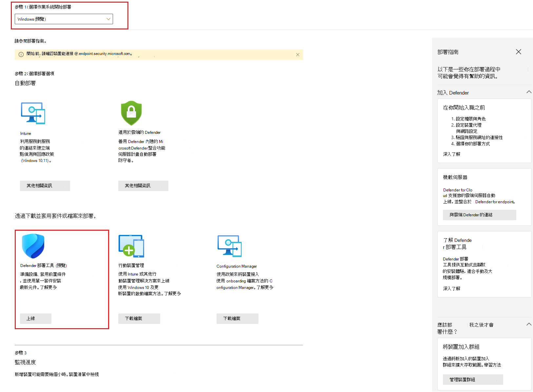This screenshot has width=533, height=392.
Task: Select the green Defender for Cloud shield icon
Action: [131, 113]
